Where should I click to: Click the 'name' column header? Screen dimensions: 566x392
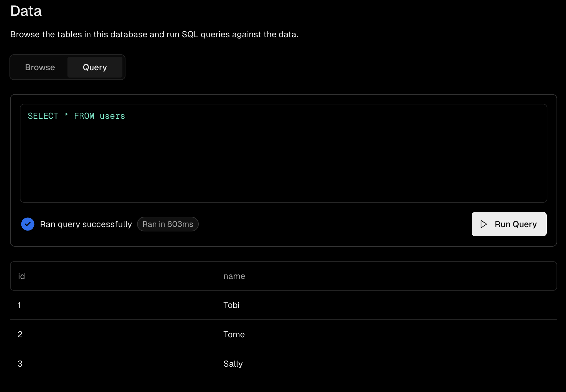(234, 276)
